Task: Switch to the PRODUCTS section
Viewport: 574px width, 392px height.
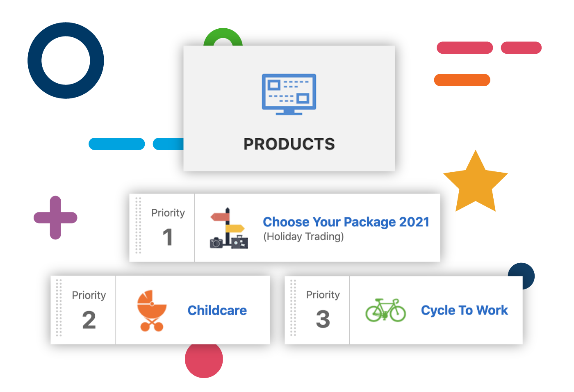Action: 289,144
